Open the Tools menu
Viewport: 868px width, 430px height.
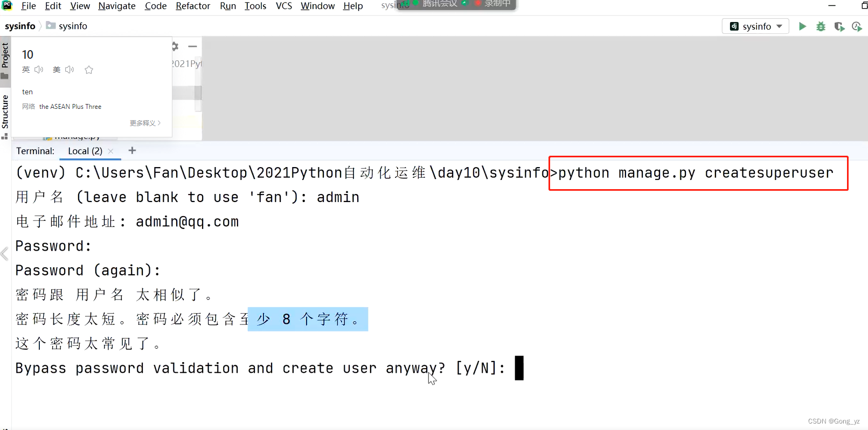click(x=255, y=6)
